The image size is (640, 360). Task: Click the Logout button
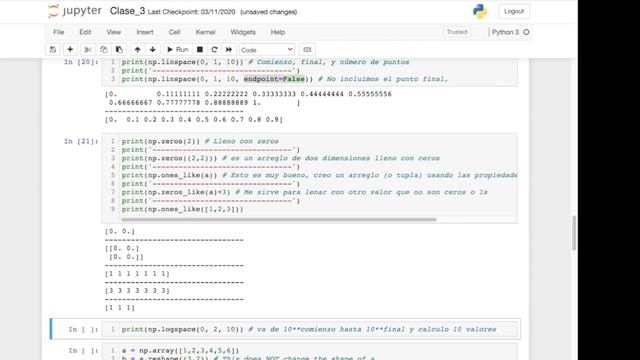[514, 11]
